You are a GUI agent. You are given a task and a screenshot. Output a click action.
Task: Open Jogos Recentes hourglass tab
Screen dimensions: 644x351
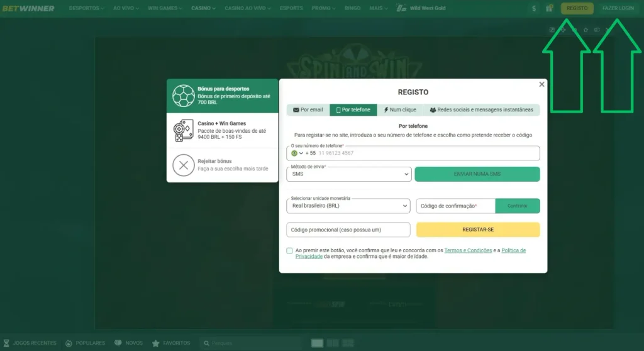click(30, 343)
